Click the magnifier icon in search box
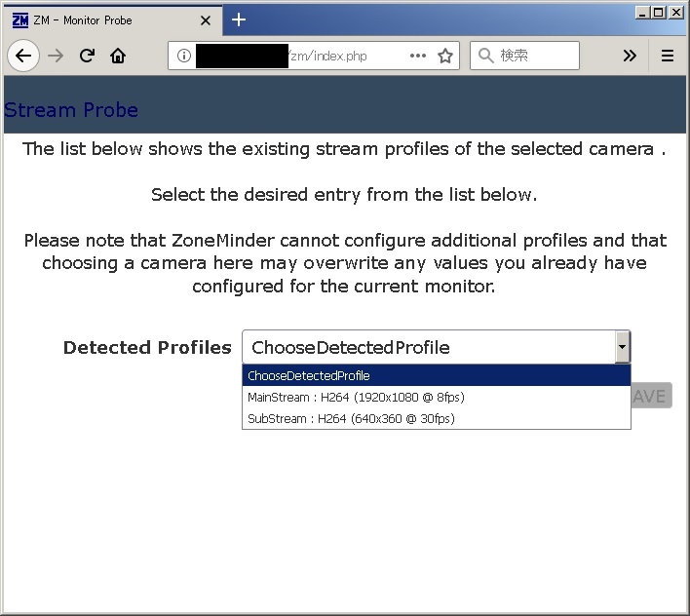This screenshot has height=616, width=690. point(485,56)
